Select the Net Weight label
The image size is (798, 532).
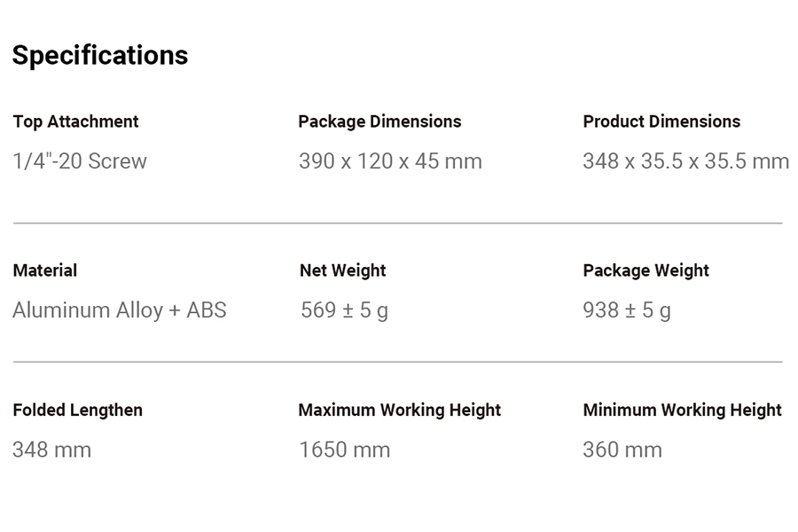343,270
